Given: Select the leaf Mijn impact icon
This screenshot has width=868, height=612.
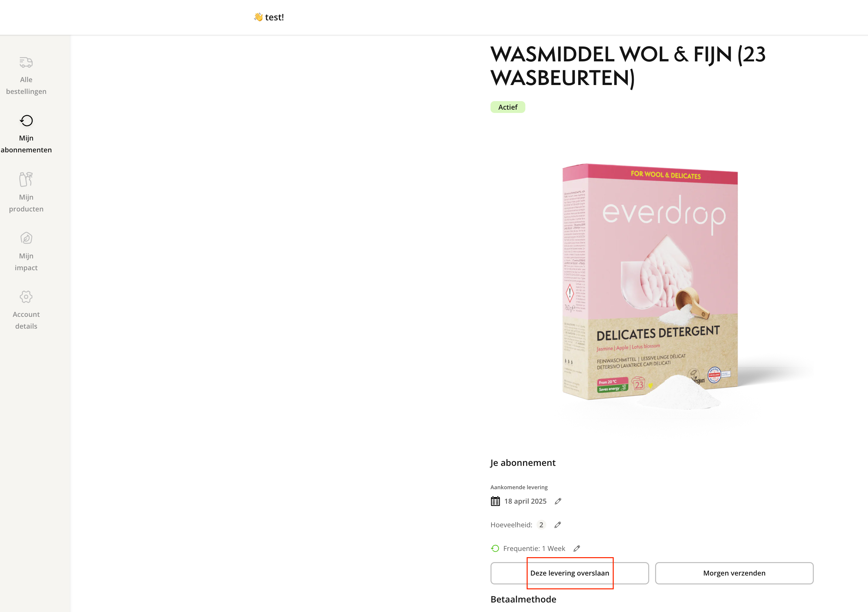Looking at the screenshot, I should click(26, 238).
